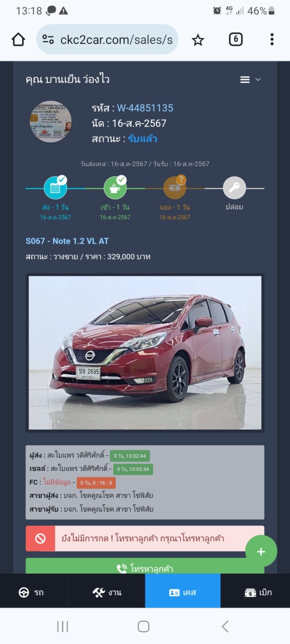290x644 pixels.
Task: View the red Nissan Note photo
Action: [145, 353]
